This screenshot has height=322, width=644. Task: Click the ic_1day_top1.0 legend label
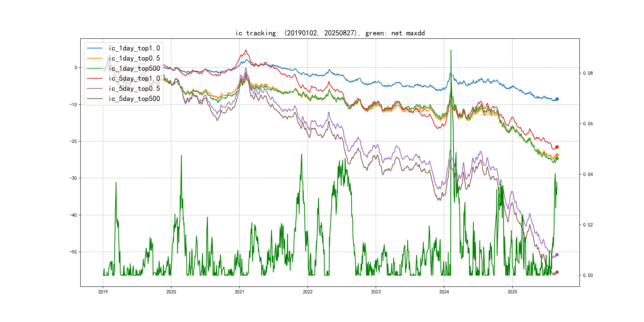tap(134, 48)
